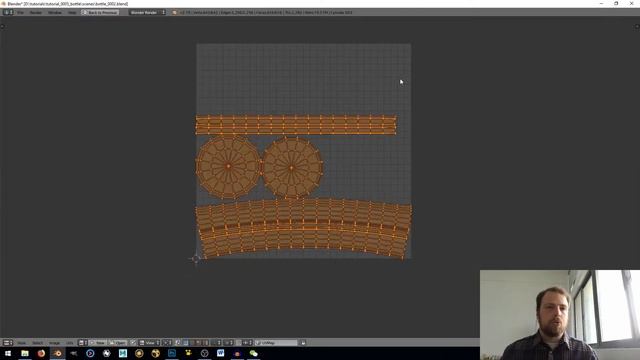This screenshot has width=640, height=360.
Task: Open the pivot point selector
Action: point(167,343)
